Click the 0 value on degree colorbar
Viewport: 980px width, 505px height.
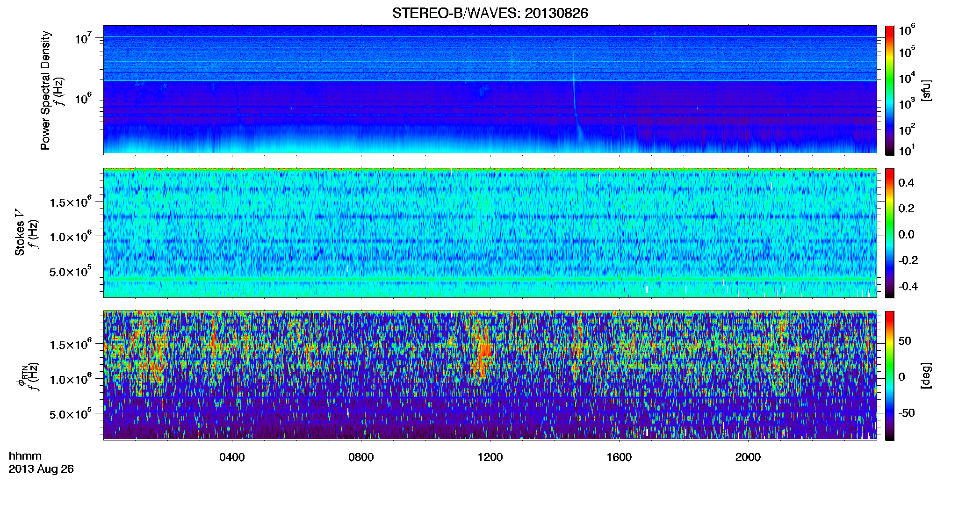click(x=901, y=377)
